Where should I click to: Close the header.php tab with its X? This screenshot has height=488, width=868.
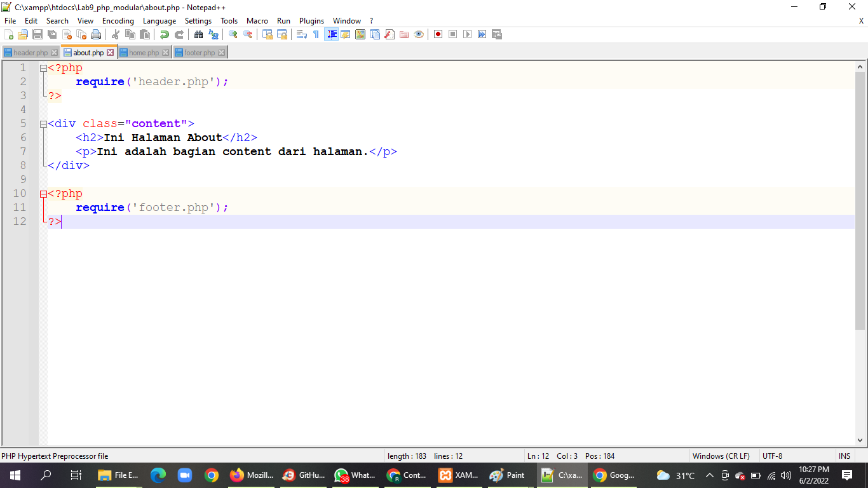coord(54,53)
